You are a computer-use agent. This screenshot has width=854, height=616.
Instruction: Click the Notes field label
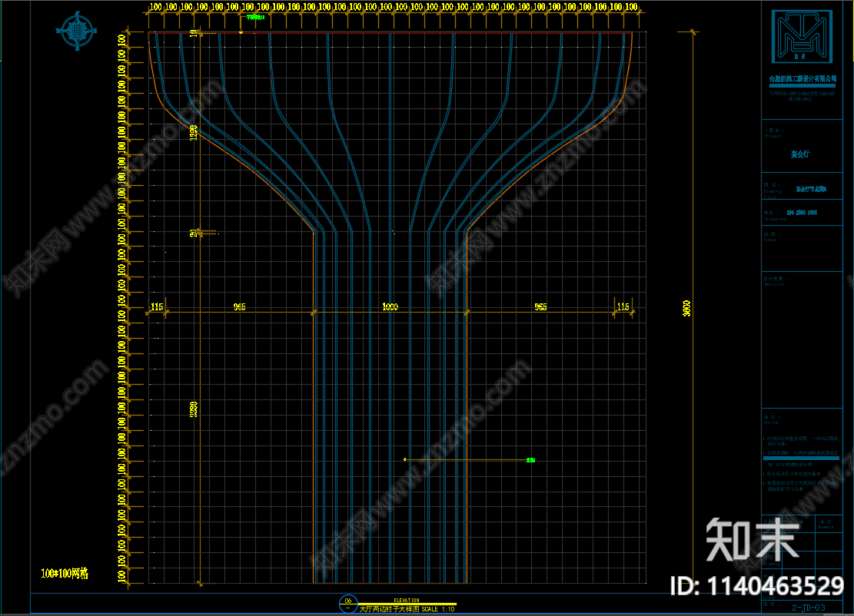click(x=772, y=236)
